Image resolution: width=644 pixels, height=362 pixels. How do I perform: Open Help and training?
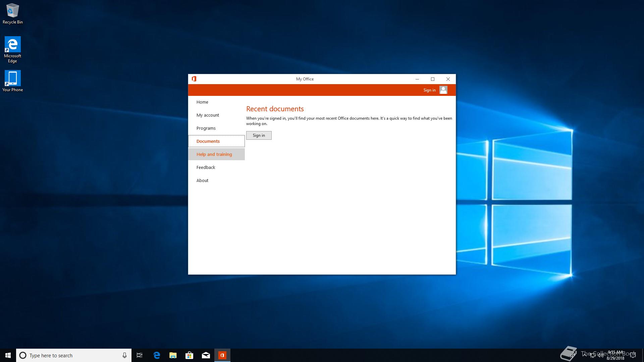coord(216,154)
